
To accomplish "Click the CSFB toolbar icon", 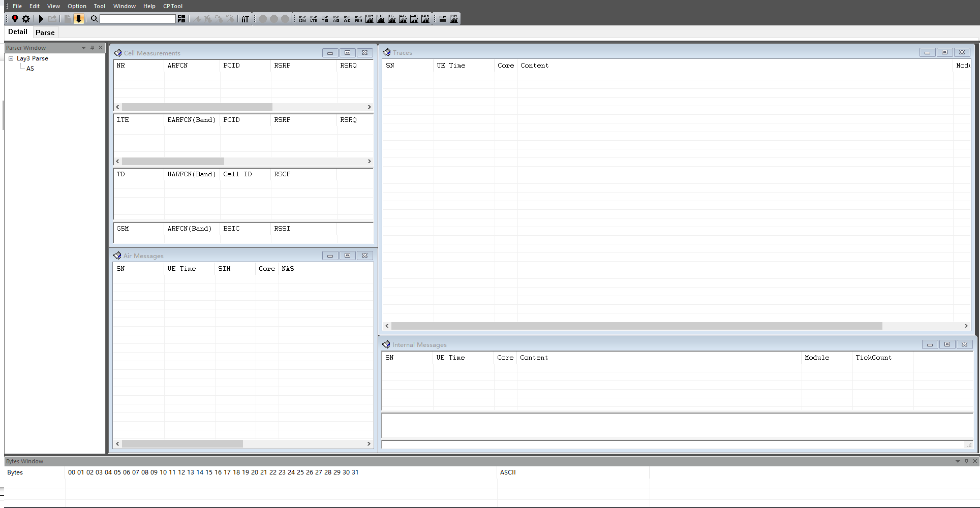I will [x=181, y=19].
